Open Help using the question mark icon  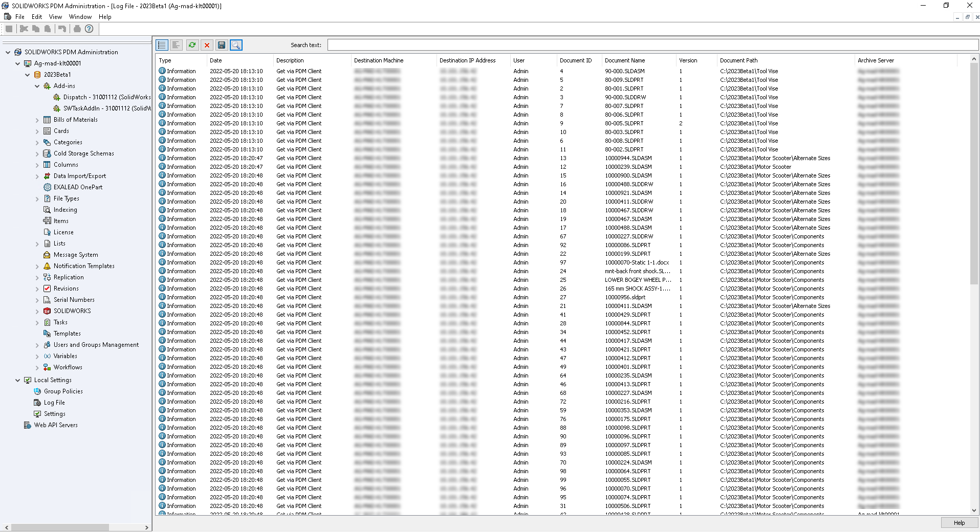point(89,29)
